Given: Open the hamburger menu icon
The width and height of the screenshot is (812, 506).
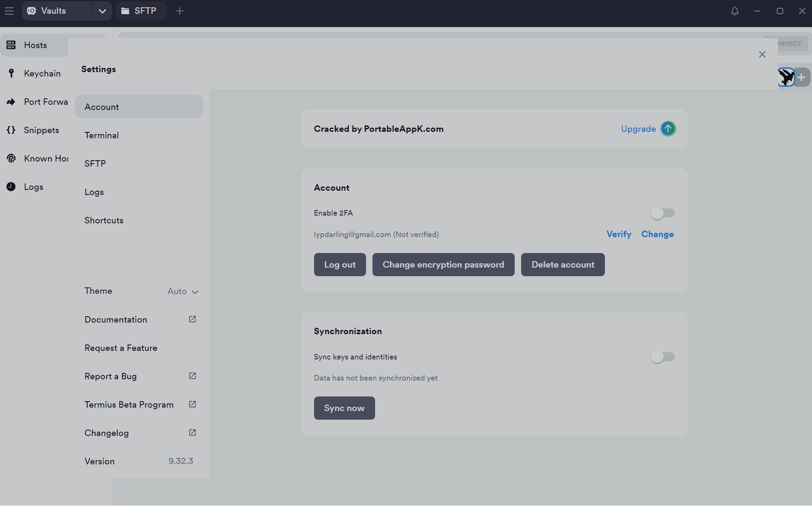Looking at the screenshot, I should [9, 11].
